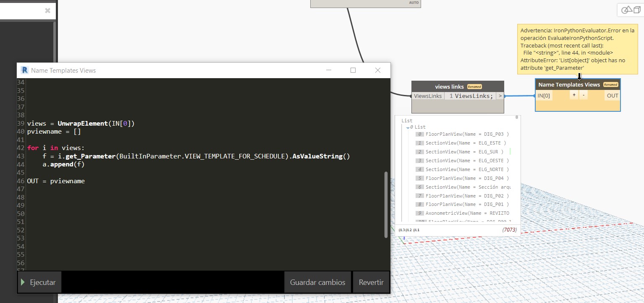Click the Renamed badge on Name Templates Views node

tap(611, 84)
